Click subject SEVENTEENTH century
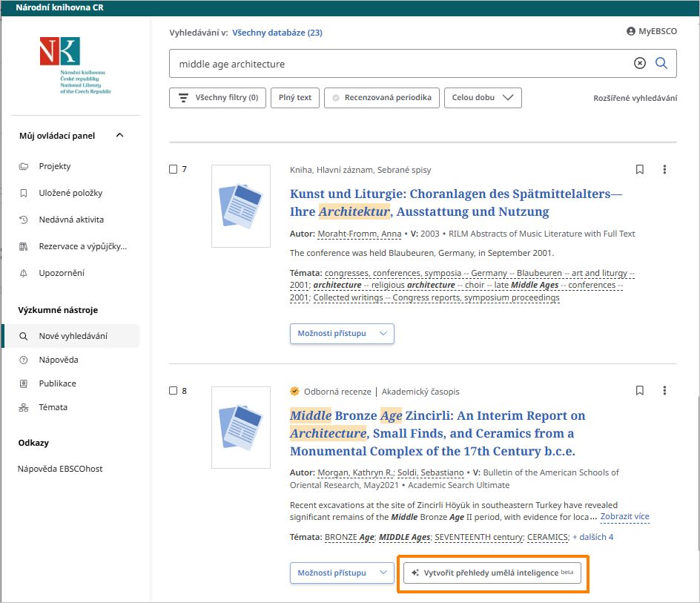 (479, 537)
